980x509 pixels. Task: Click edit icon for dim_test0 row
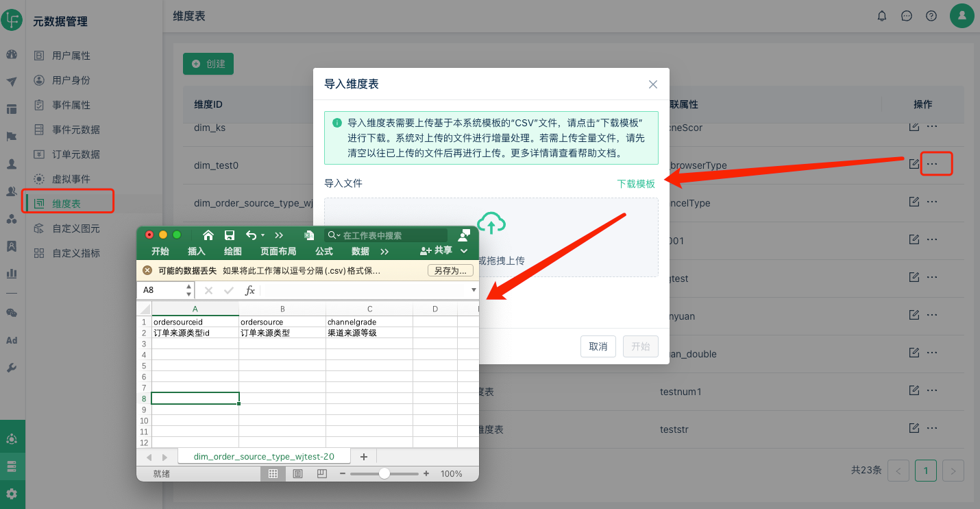click(914, 164)
